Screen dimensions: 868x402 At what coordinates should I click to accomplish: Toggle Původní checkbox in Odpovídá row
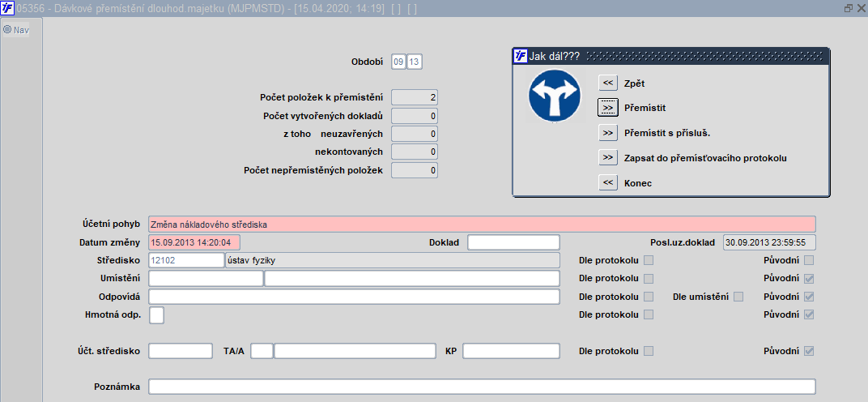tap(810, 297)
